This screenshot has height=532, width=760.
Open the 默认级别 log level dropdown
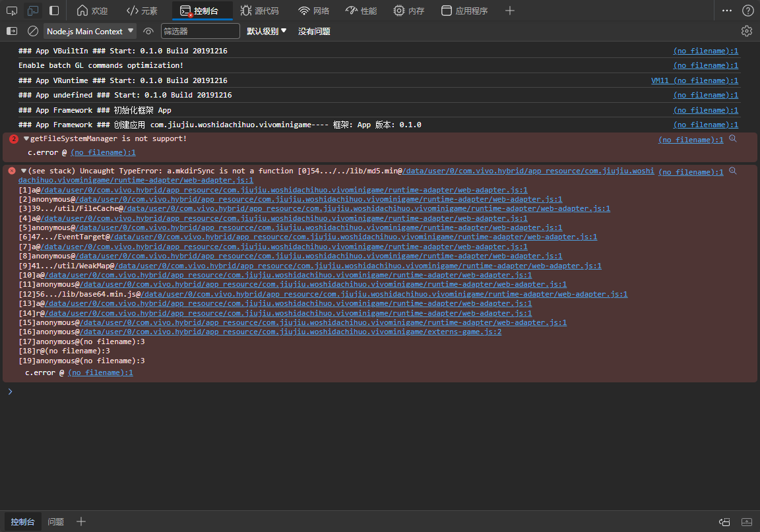(267, 31)
